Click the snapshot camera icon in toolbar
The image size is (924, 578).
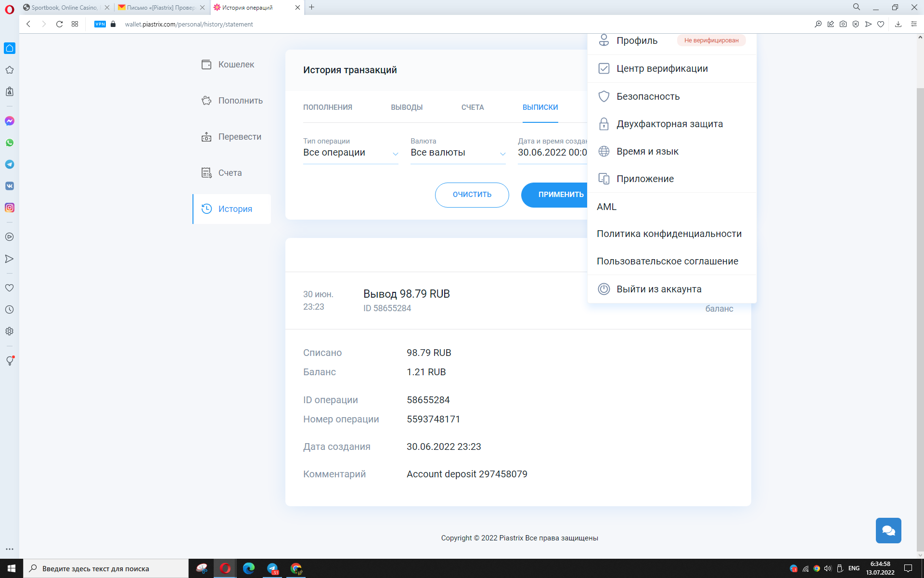[x=843, y=24]
